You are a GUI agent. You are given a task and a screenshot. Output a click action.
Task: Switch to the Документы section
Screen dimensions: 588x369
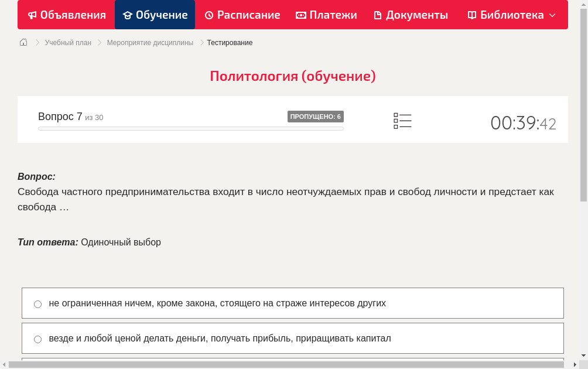click(410, 15)
